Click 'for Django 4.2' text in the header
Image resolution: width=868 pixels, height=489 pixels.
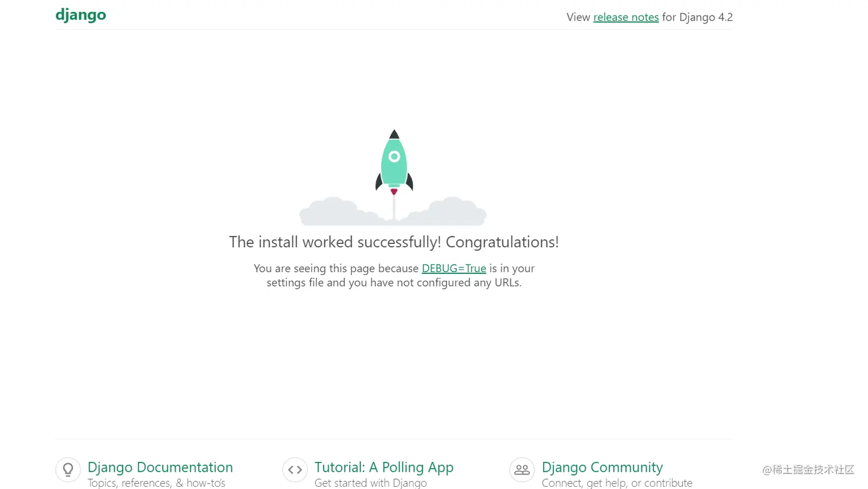(x=697, y=17)
